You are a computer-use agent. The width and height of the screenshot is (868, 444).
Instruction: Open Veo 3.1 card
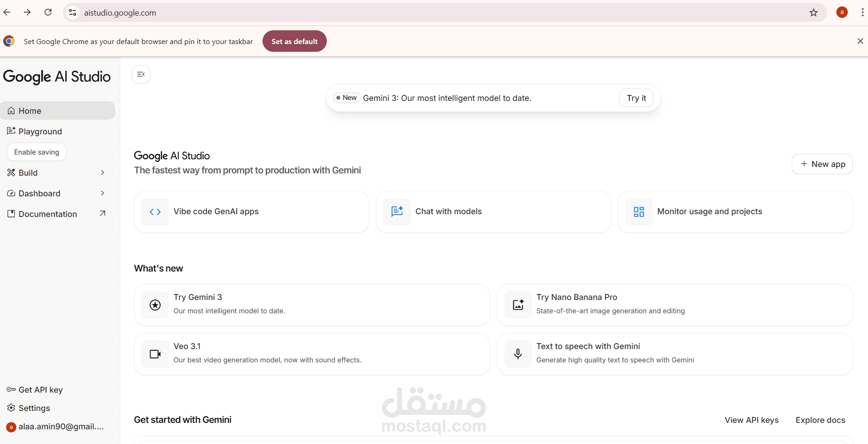[x=312, y=354]
